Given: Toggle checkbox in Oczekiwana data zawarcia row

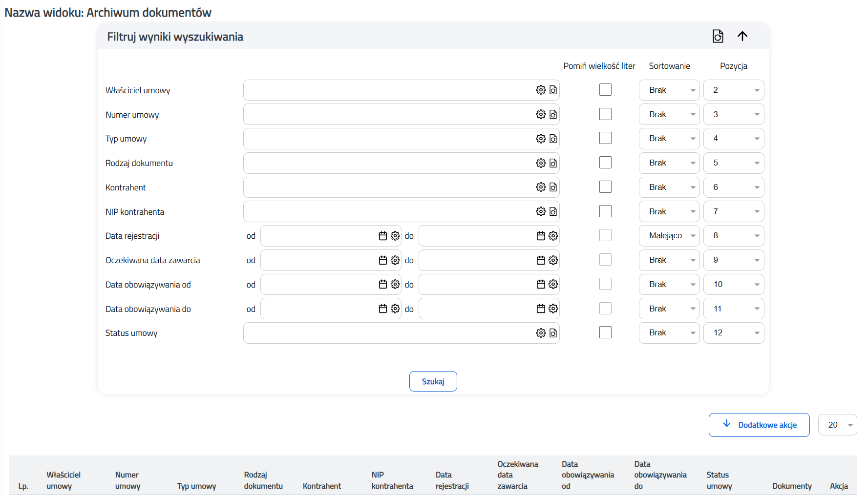Looking at the screenshot, I should 605,260.
